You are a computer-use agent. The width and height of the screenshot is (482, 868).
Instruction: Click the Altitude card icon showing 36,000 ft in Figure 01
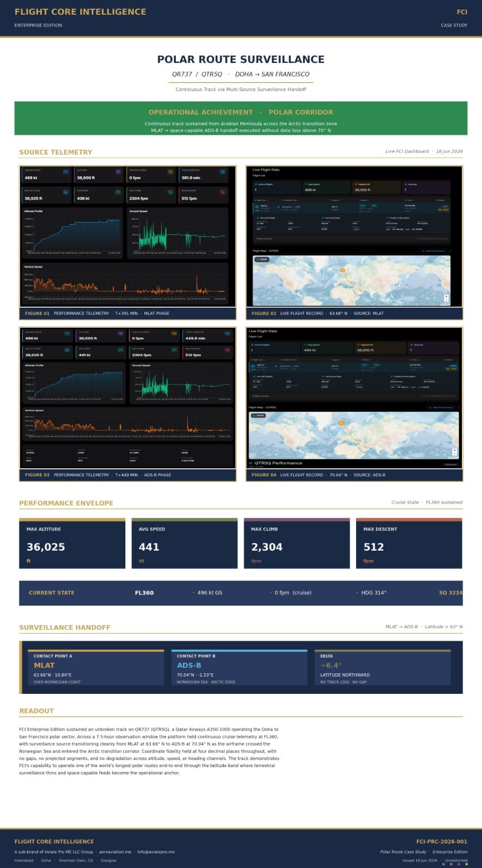[118, 171]
